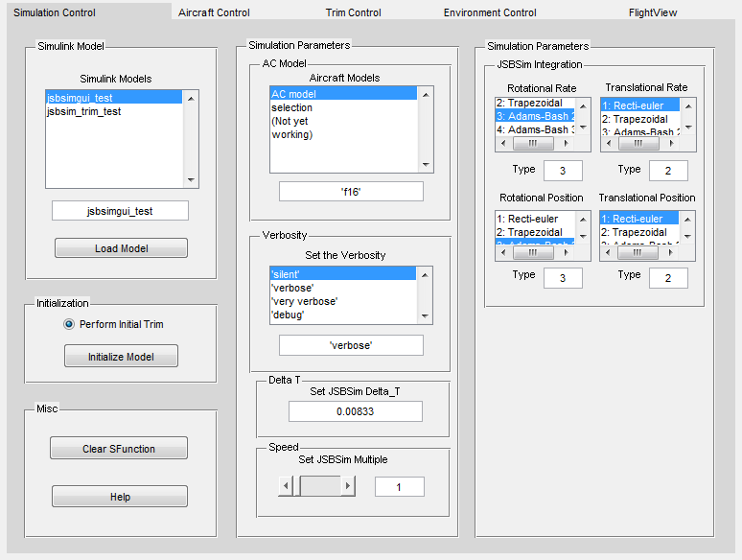Click the Rotational Rate Type field

563,171
